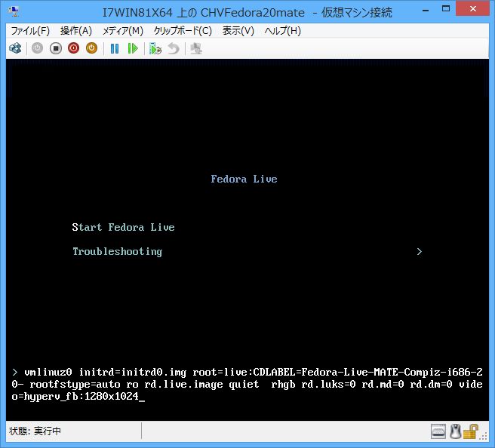Click the boot command line with video=hyperv_fb:1280x1024
The height and width of the screenshot is (448, 495).
247,385
